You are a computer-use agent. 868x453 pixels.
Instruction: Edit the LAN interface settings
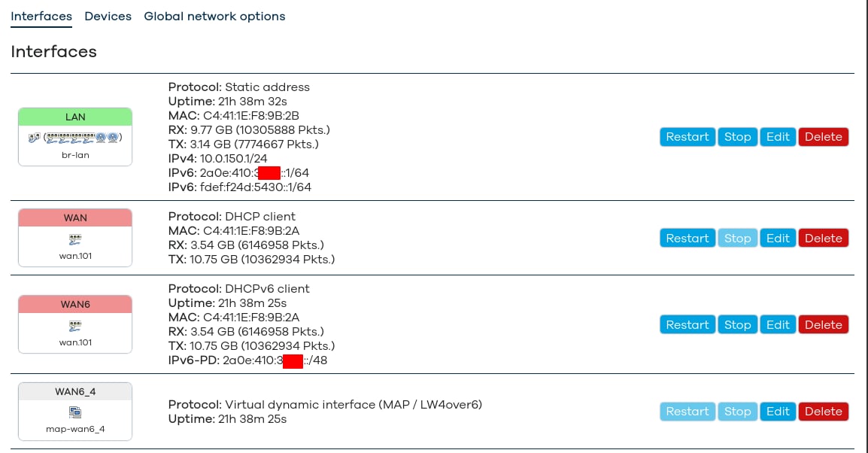point(777,137)
